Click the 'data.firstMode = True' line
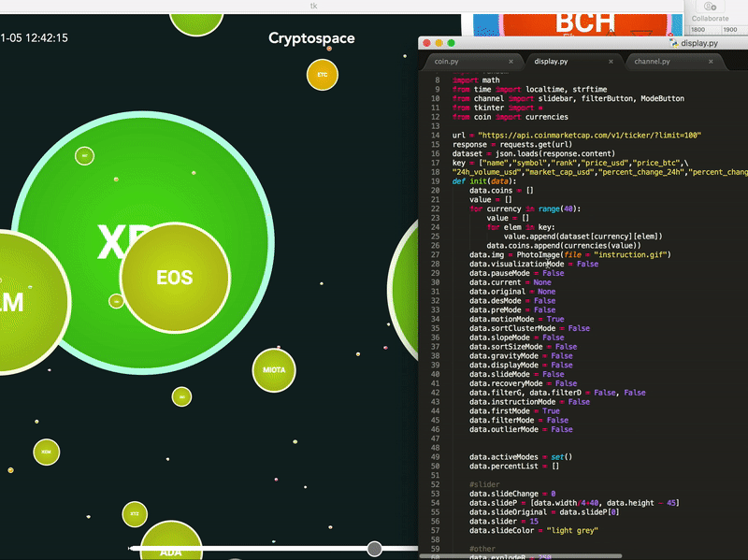This screenshot has height=560, width=748. 515,411
